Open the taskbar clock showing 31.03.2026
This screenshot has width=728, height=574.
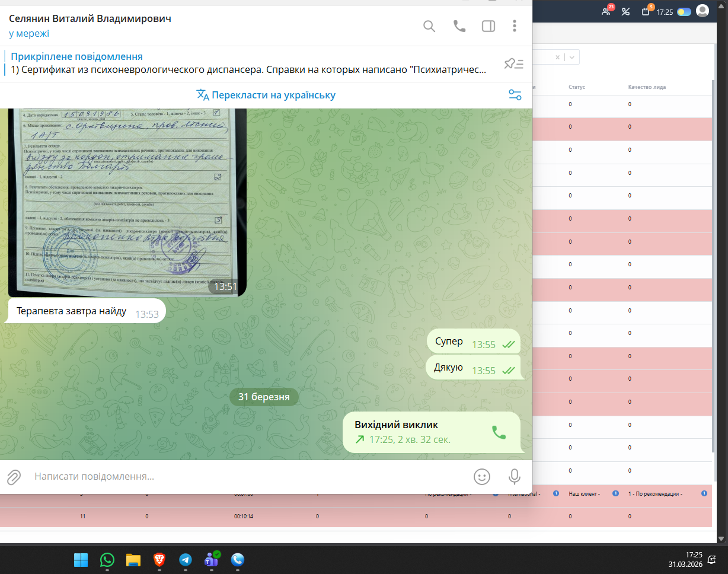(x=686, y=559)
